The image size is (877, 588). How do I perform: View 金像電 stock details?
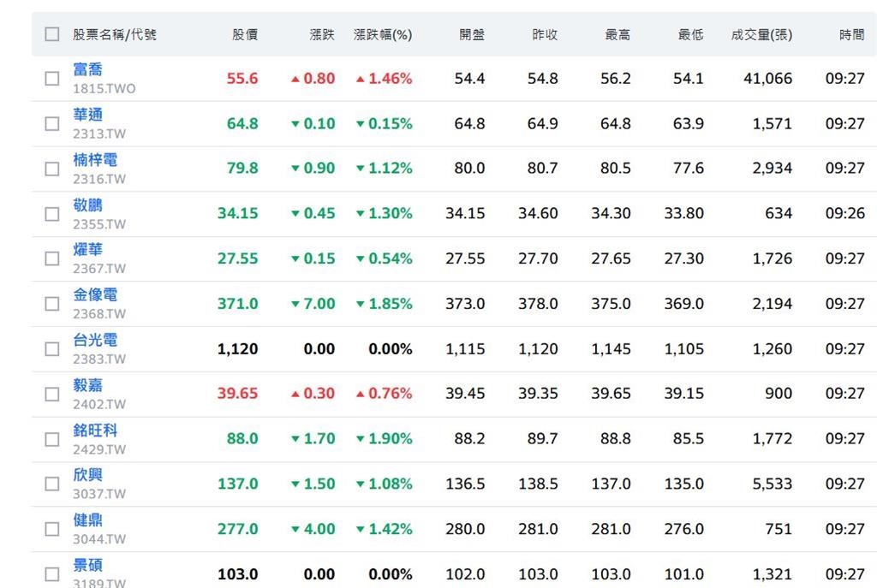pyautogui.click(x=95, y=295)
